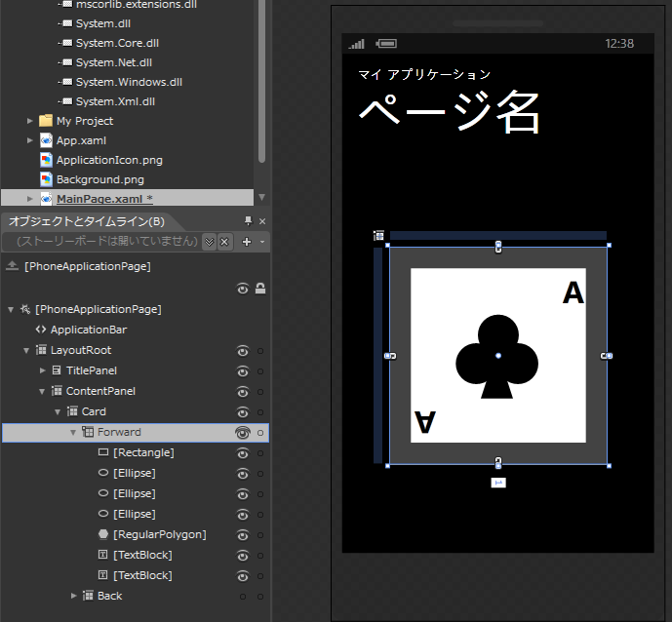
Task: Hide the Forward grid layer
Action: click(243, 433)
